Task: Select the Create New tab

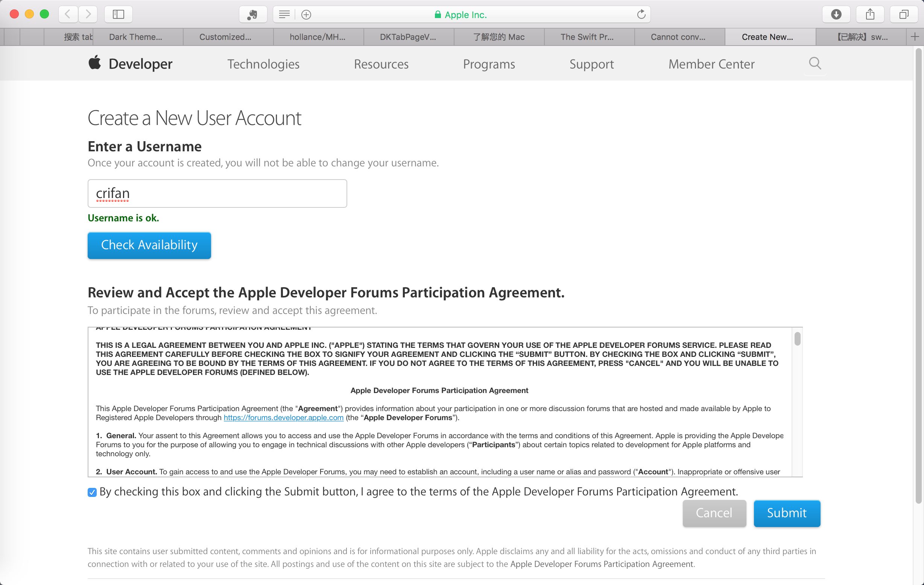Action: click(768, 37)
